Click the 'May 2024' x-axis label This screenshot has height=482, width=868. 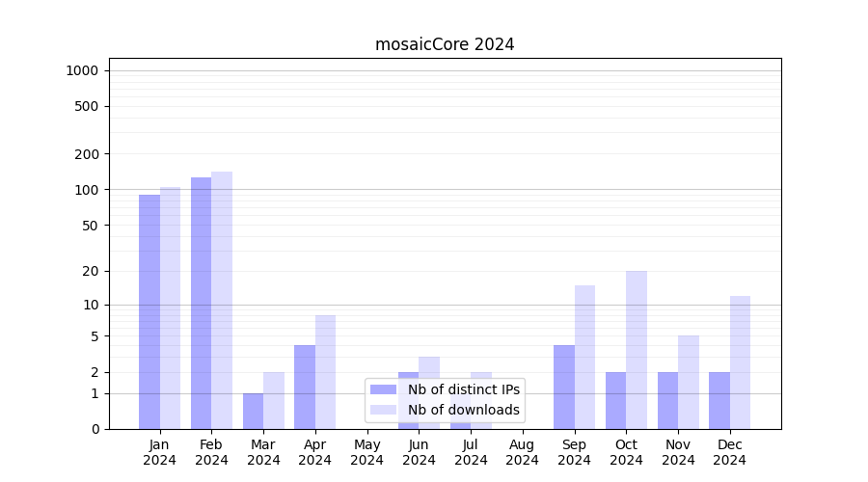tap(366, 452)
